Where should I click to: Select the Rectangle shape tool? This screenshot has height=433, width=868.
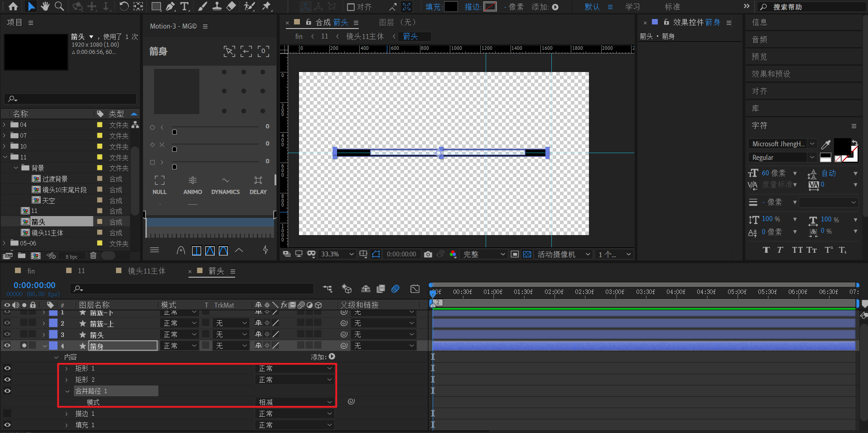(x=156, y=6)
